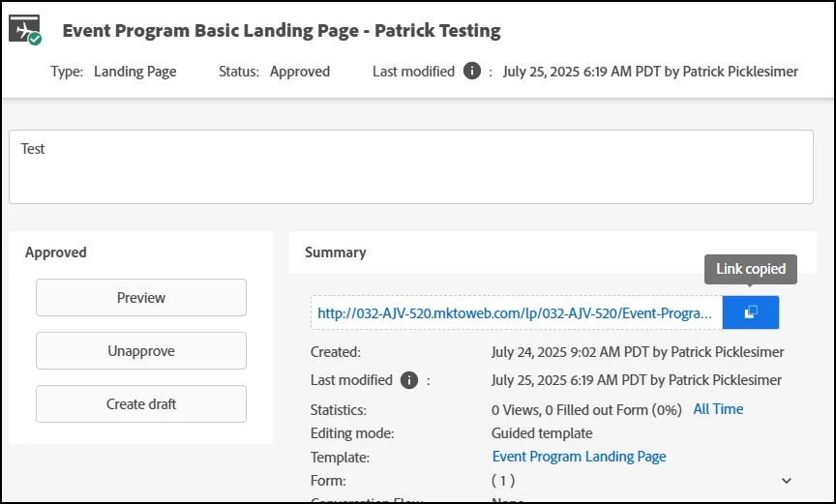The height and width of the screenshot is (504, 836).
Task: Click the Link copied tooltip
Action: click(751, 269)
